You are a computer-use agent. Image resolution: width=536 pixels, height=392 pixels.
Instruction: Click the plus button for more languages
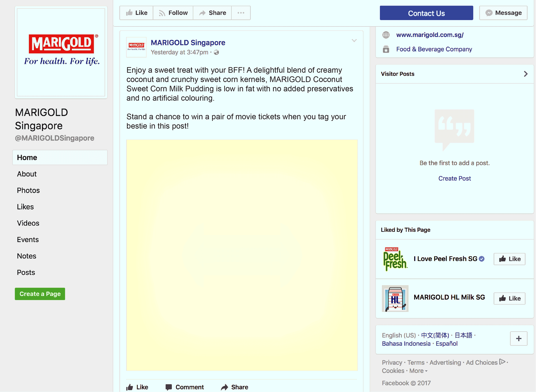pos(519,339)
